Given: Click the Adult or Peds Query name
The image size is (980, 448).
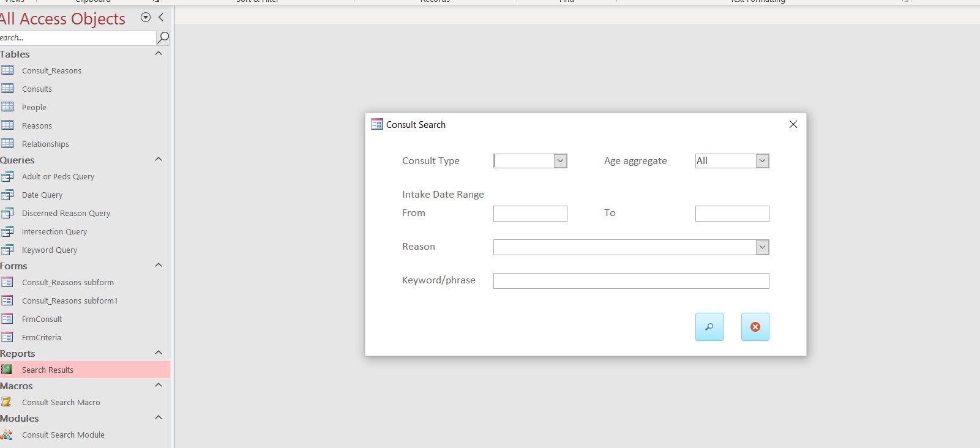Looking at the screenshot, I should click(58, 177).
